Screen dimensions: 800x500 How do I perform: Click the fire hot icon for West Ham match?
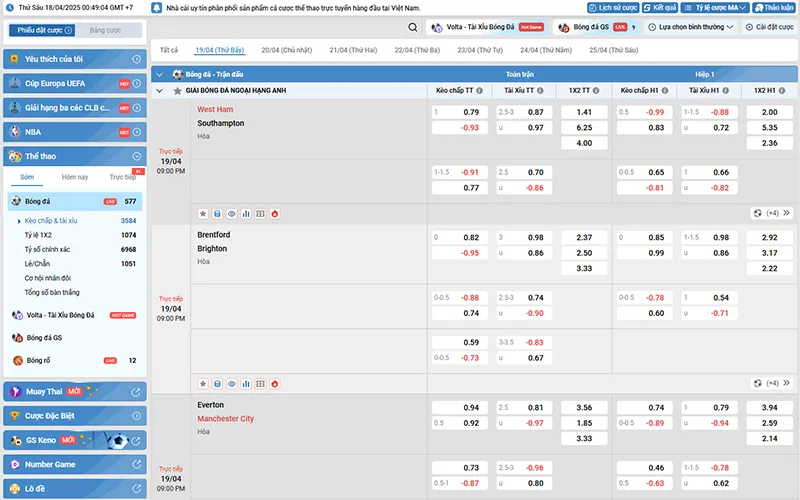pyautogui.click(x=274, y=214)
